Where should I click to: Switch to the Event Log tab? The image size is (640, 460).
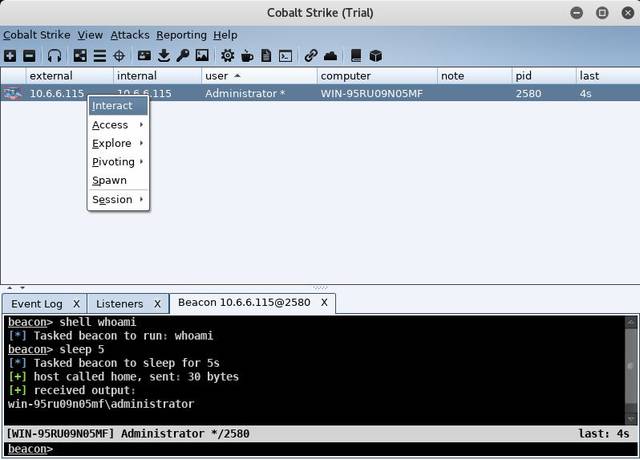click(x=37, y=304)
